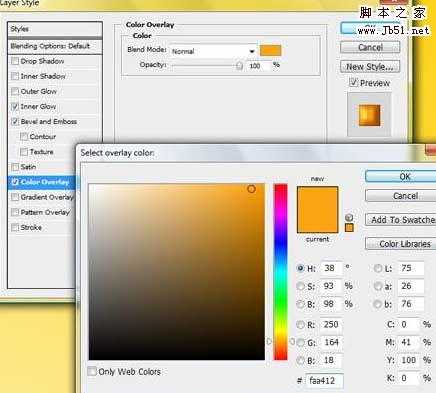Uncheck the Bevel and Emboss checkbox

tap(15, 122)
